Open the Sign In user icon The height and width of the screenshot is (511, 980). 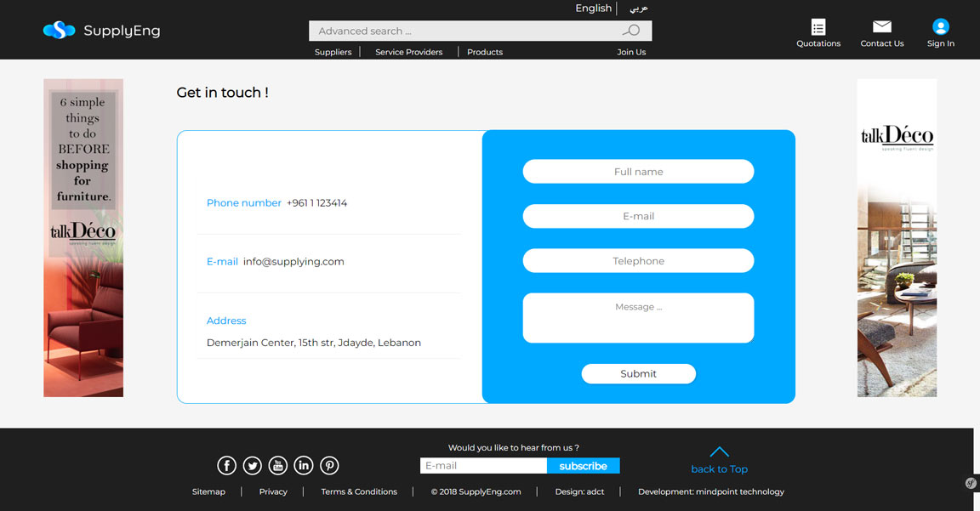(940, 27)
